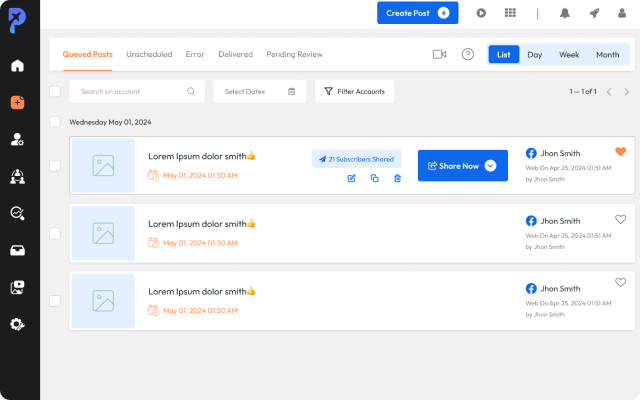The image size is (640, 400).
Task: Unfavorite the first post with orange heart
Action: point(620,152)
